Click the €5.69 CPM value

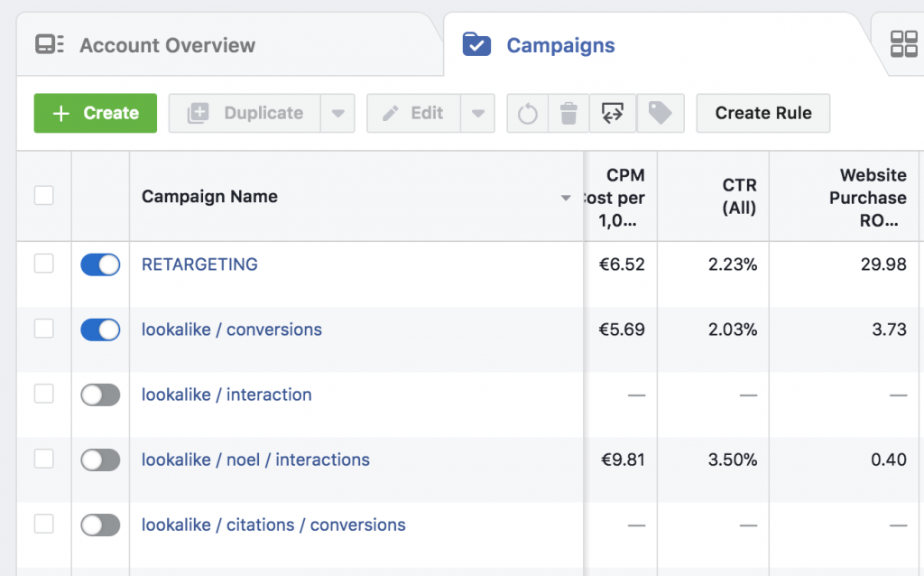pyautogui.click(x=622, y=329)
